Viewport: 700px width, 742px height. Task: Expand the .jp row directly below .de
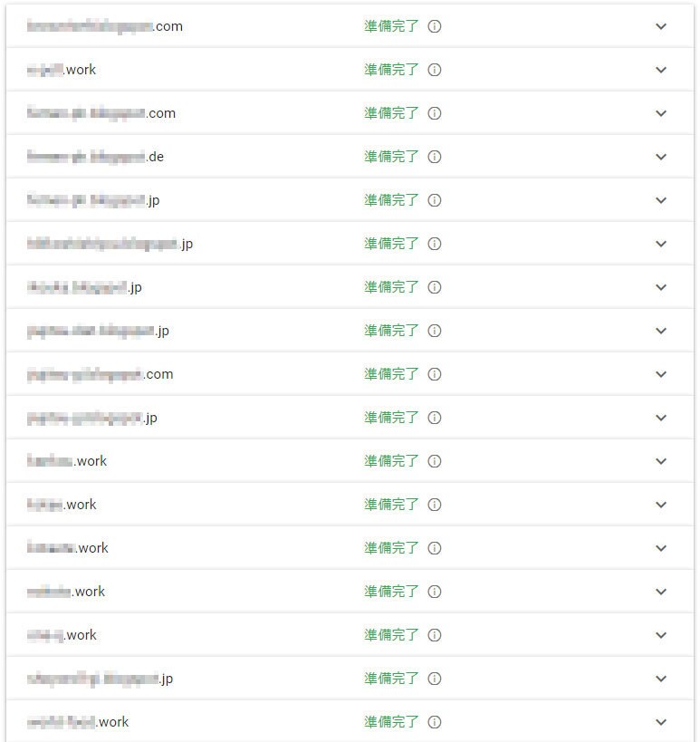point(661,200)
